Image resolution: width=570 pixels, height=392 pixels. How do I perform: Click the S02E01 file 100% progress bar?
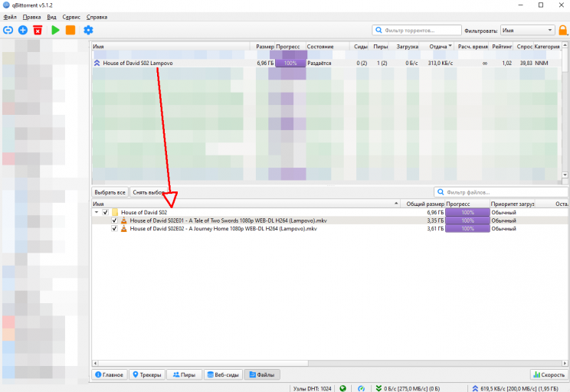pyautogui.click(x=467, y=220)
